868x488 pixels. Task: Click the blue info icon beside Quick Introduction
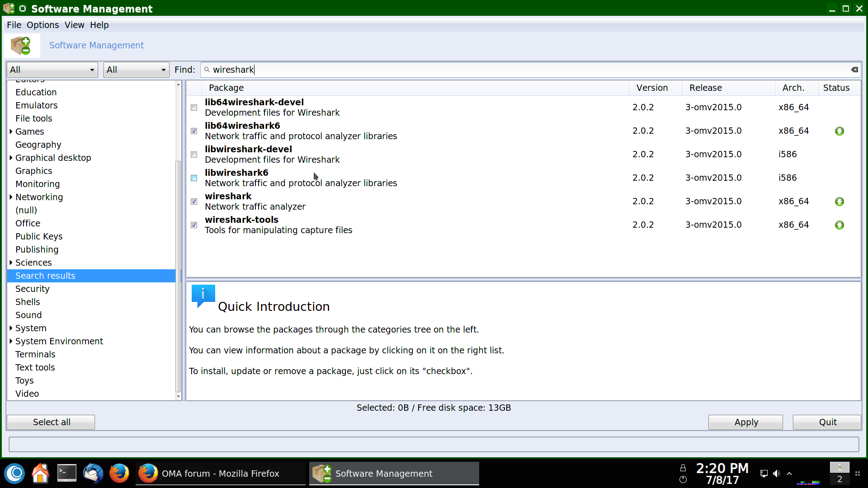[203, 296]
